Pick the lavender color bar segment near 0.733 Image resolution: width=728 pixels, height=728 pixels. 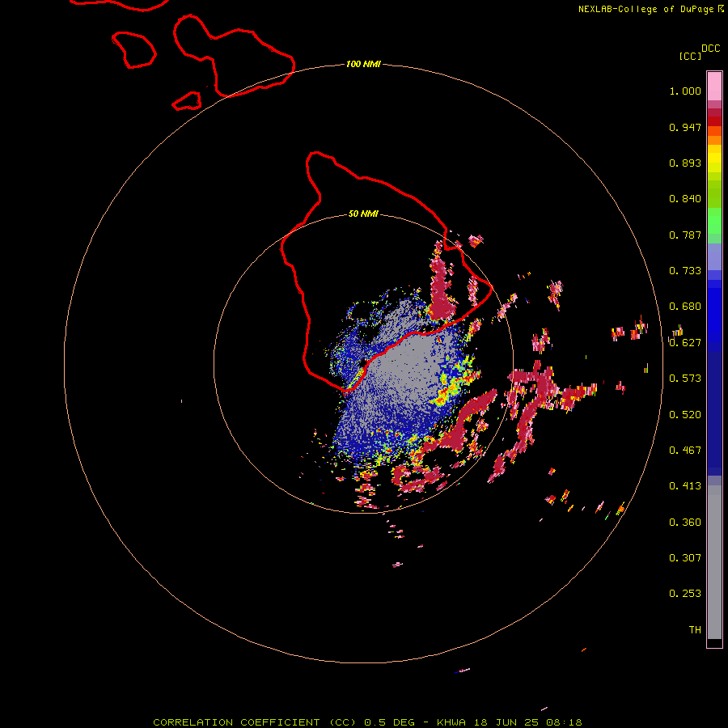point(714,257)
